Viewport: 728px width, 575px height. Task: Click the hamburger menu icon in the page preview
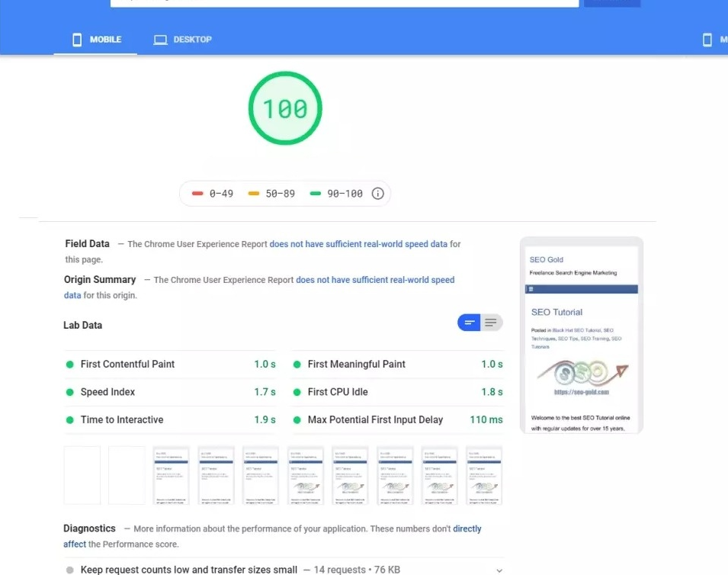531,289
